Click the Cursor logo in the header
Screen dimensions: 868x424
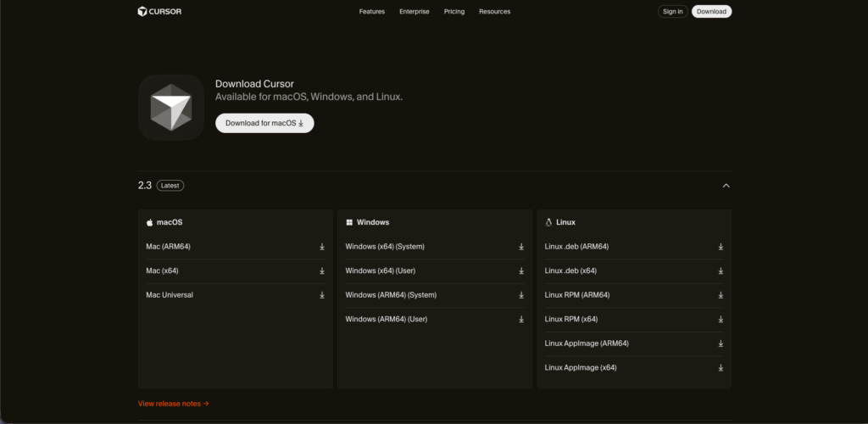tap(159, 11)
